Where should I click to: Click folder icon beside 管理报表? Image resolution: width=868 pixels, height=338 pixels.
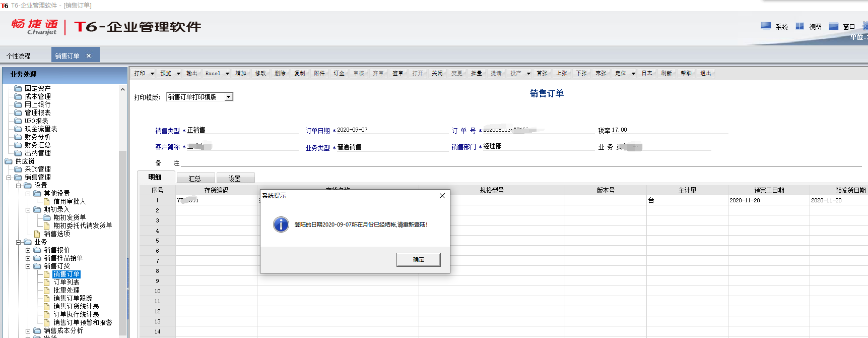(x=18, y=112)
